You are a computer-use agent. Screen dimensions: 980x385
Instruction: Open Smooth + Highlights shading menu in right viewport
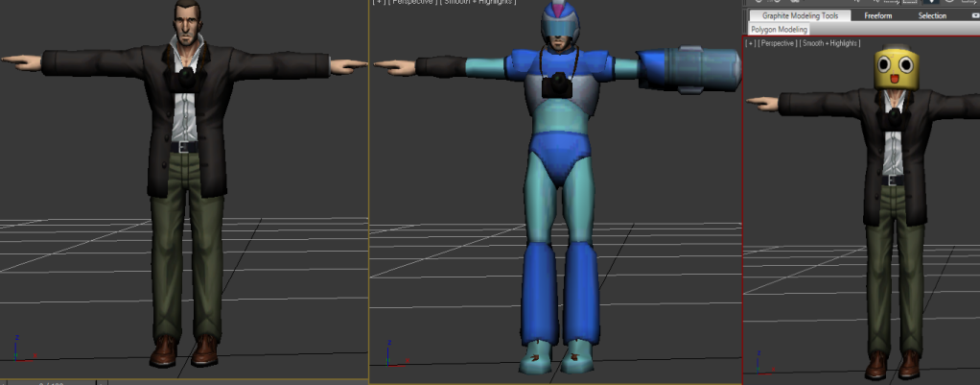coord(829,43)
